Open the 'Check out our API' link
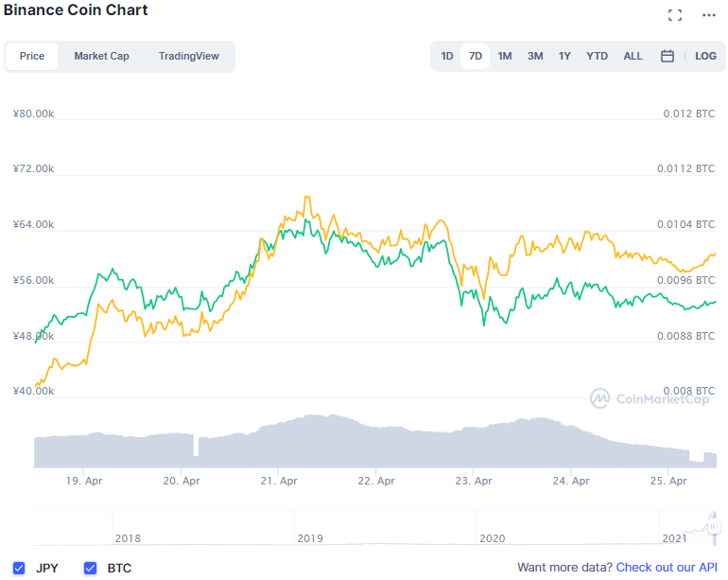Screen dimensions: 728x580 667,568
